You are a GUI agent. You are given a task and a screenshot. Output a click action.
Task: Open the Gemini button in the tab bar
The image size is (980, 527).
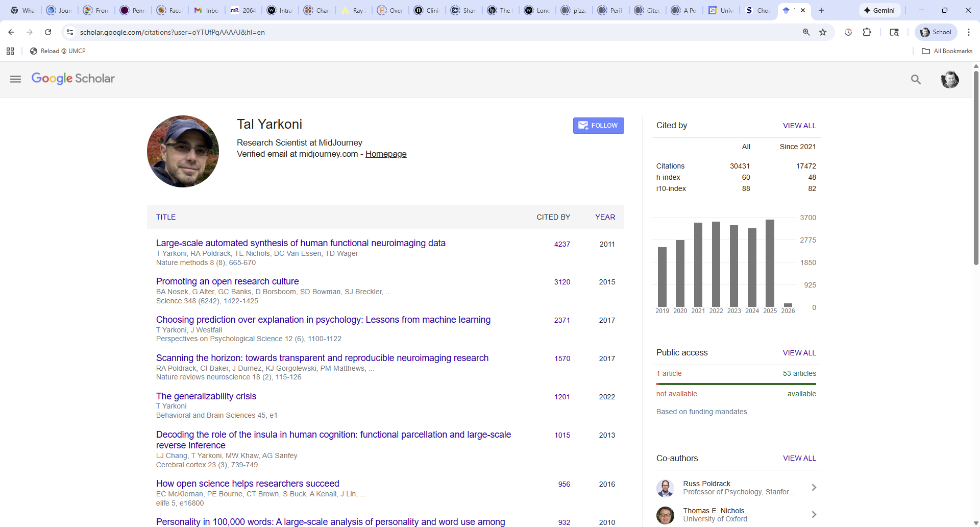(x=879, y=10)
